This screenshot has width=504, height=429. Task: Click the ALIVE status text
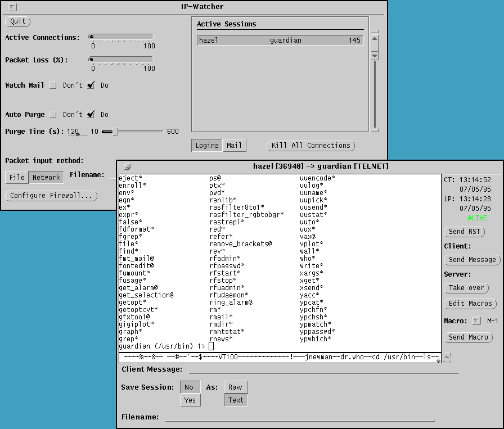pos(477,218)
